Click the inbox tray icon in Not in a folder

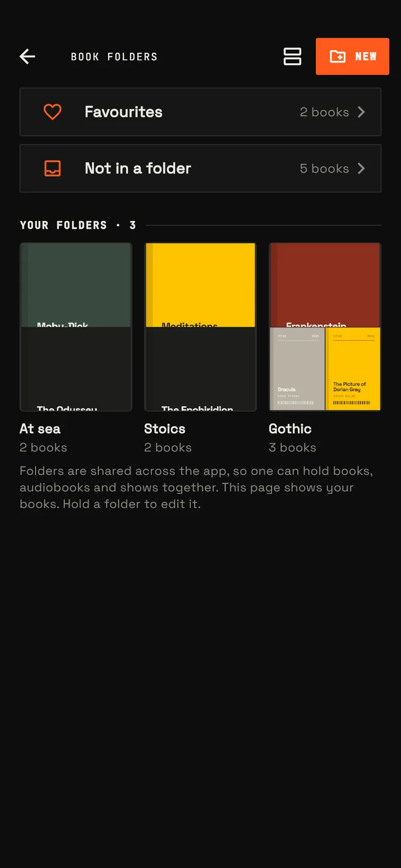tap(53, 168)
